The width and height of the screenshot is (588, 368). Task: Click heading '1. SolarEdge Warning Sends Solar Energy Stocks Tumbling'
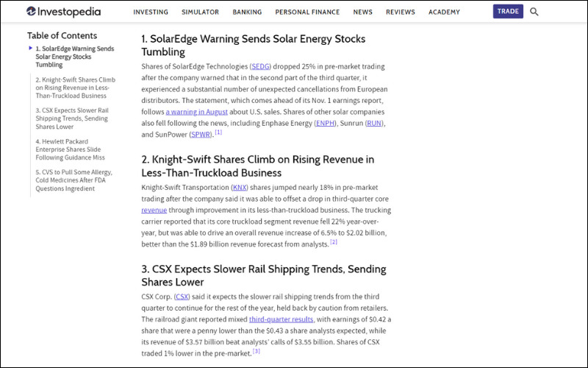click(253, 46)
